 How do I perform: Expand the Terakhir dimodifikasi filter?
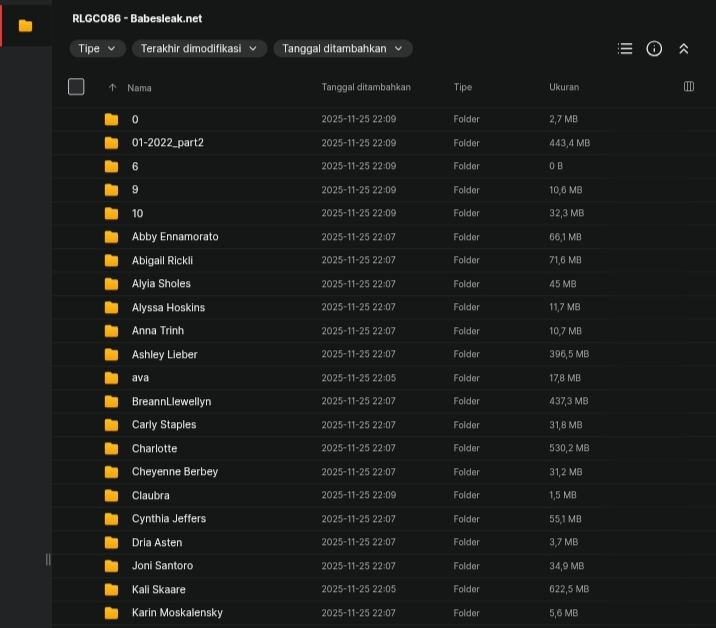coord(199,48)
